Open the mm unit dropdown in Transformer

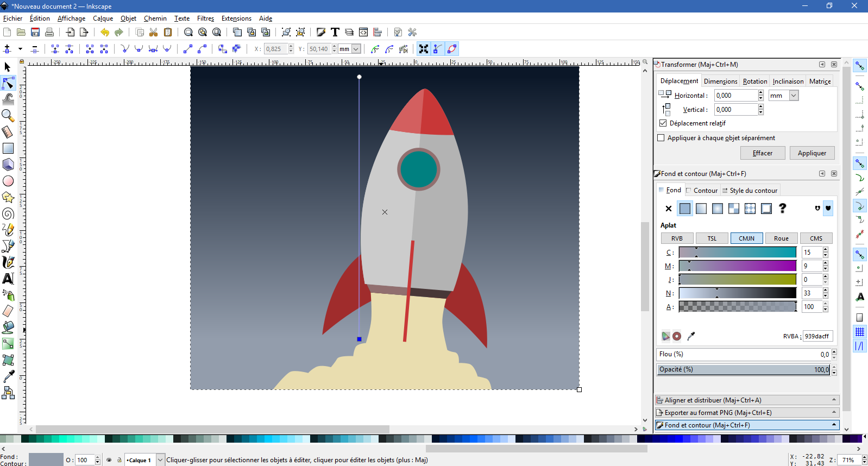(x=794, y=96)
